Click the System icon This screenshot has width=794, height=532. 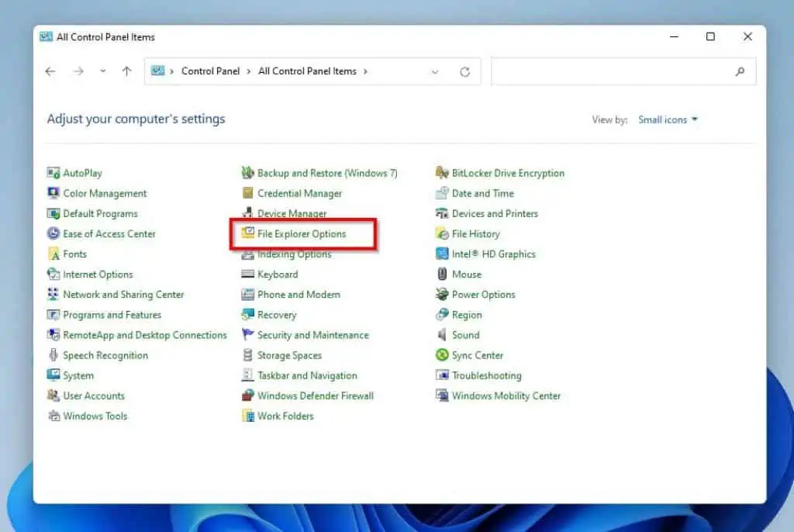pos(54,376)
